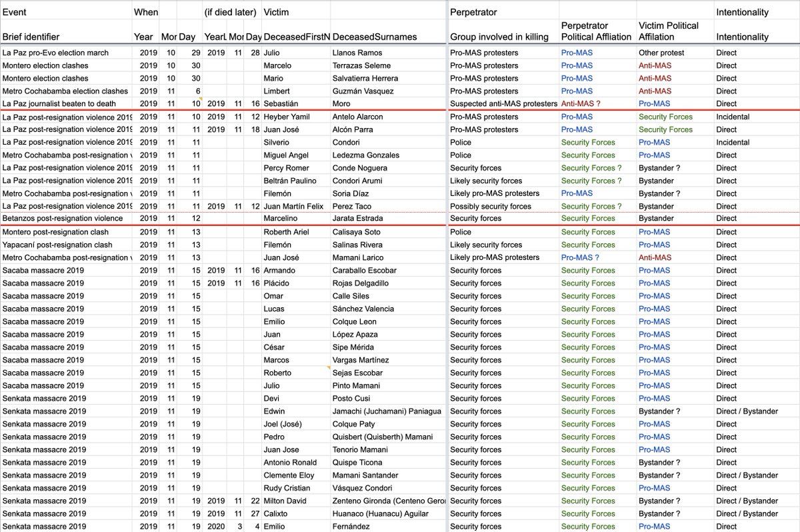800x532 pixels.
Task: Select the 'Suspected anti-MAS protesters' cell
Action: 503,104
